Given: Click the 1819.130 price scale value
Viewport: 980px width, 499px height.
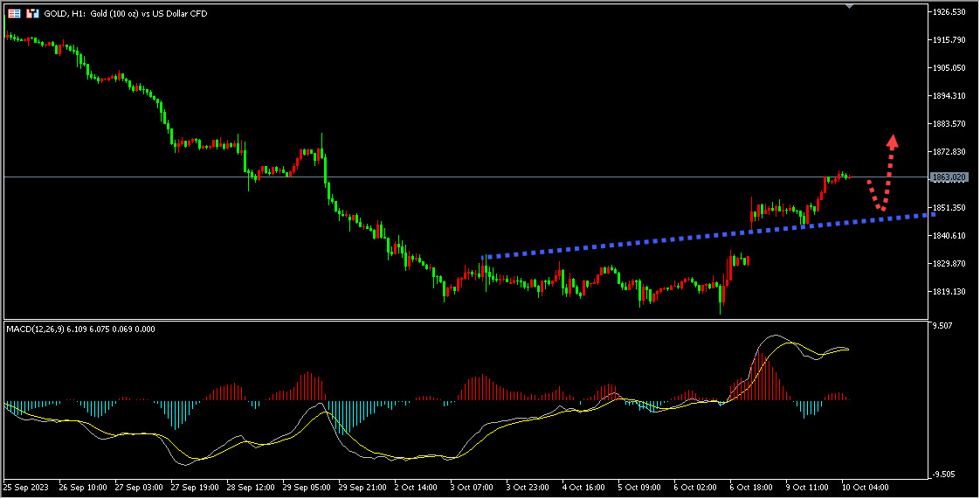Looking at the screenshot, I should (x=949, y=291).
